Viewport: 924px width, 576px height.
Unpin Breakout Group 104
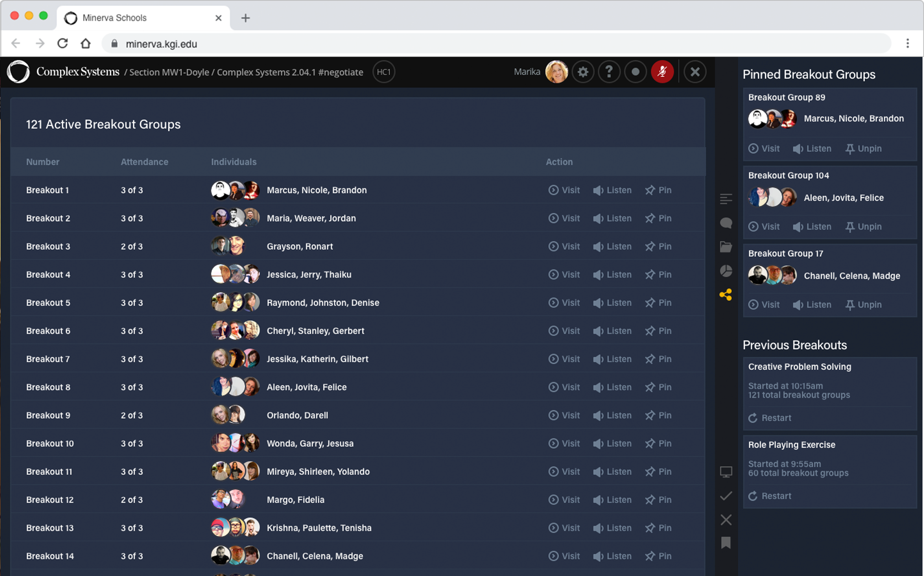(863, 227)
